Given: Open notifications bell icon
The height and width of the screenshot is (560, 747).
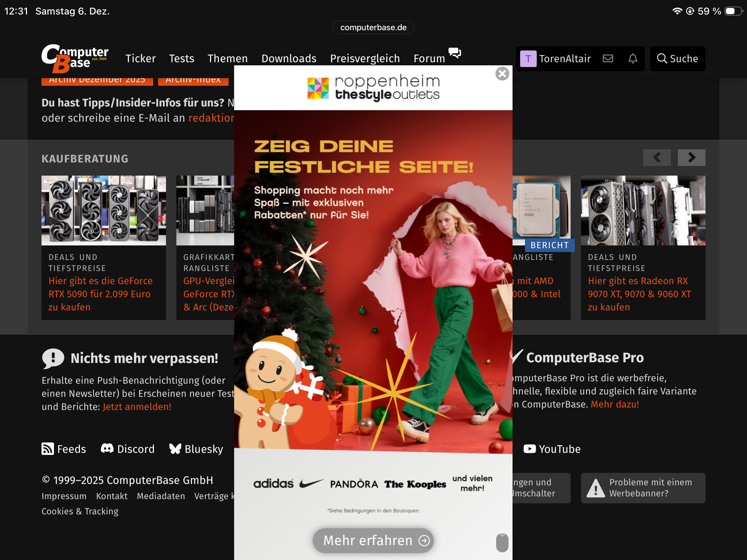Looking at the screenshot, I should click(633, 58).
